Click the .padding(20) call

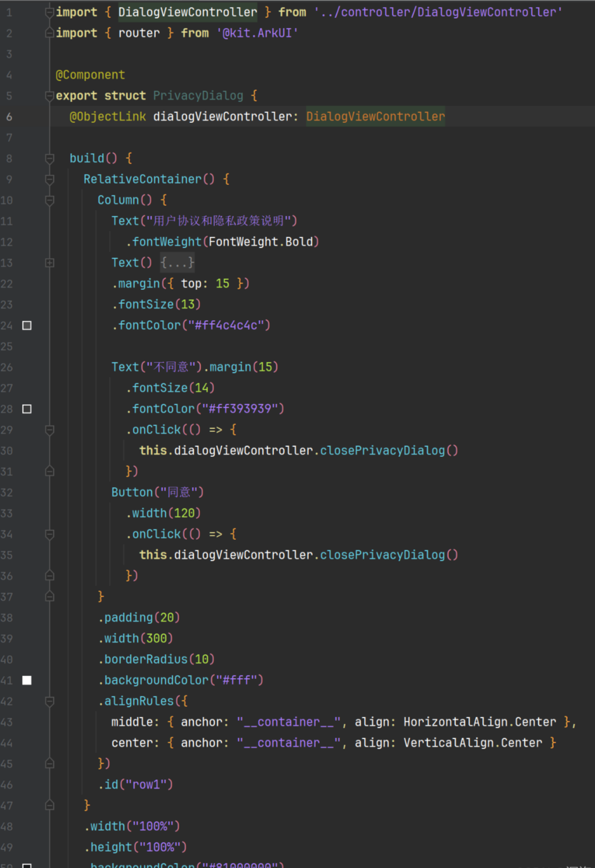point(139,618)
